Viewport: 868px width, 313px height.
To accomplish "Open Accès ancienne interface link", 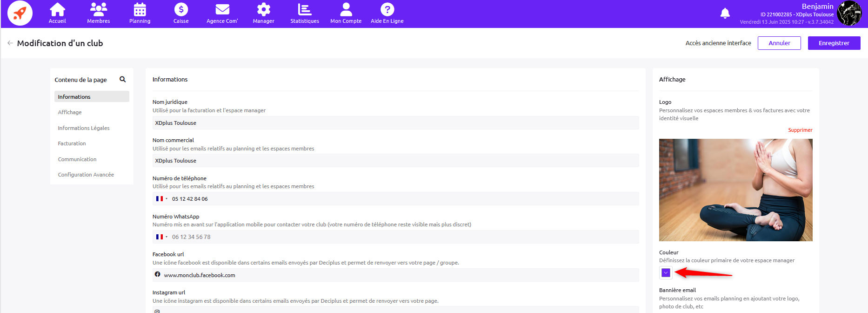I will [718, 43].
